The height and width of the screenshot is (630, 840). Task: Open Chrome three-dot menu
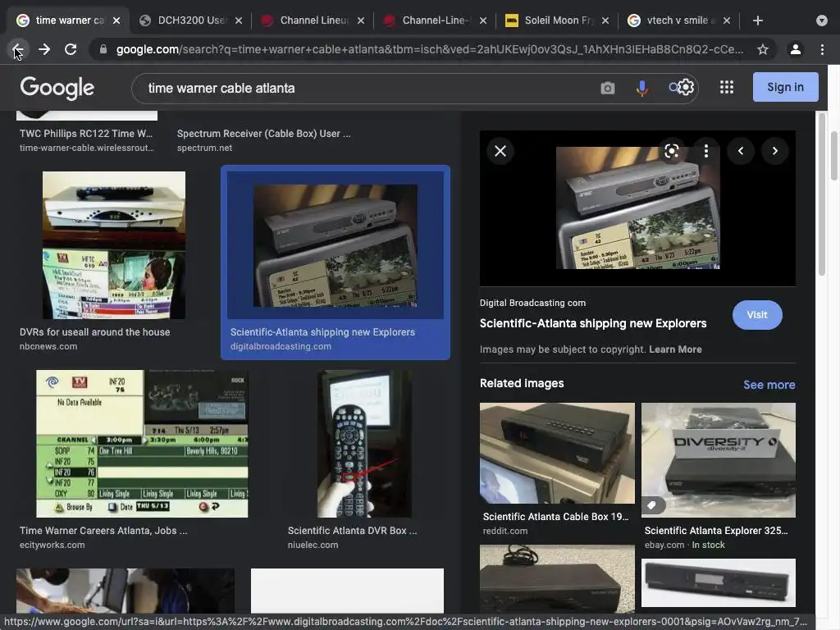coord(822,49)
